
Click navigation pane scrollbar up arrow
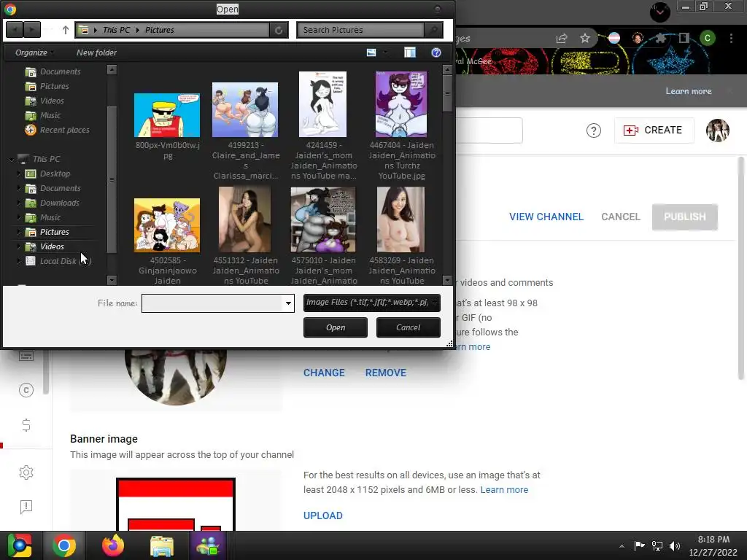112,69
